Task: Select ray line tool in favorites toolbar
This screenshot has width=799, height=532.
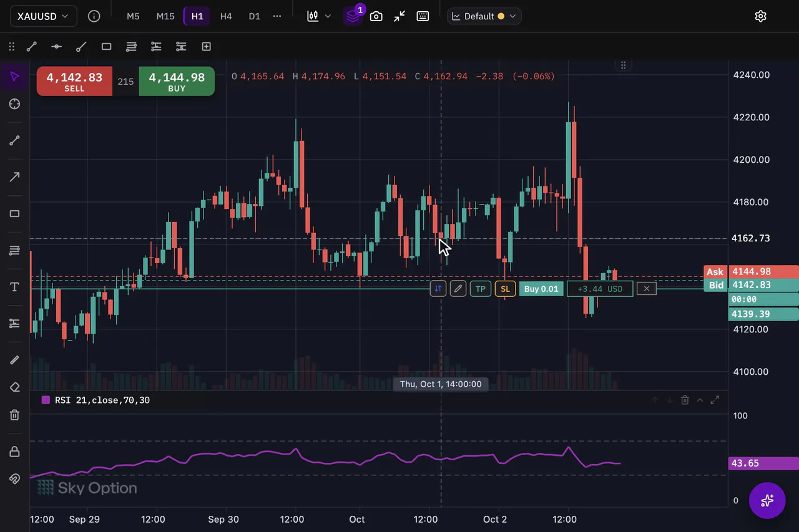Action: click(81, 46)
